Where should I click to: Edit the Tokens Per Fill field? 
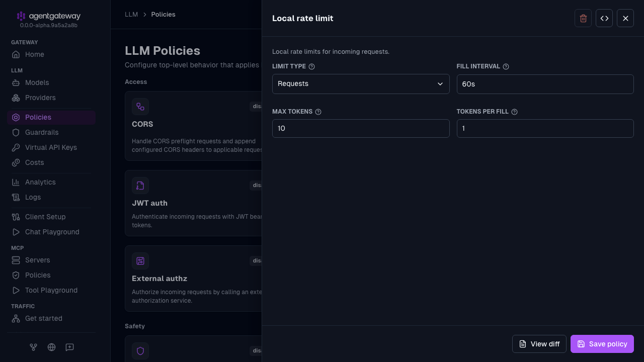545,128
